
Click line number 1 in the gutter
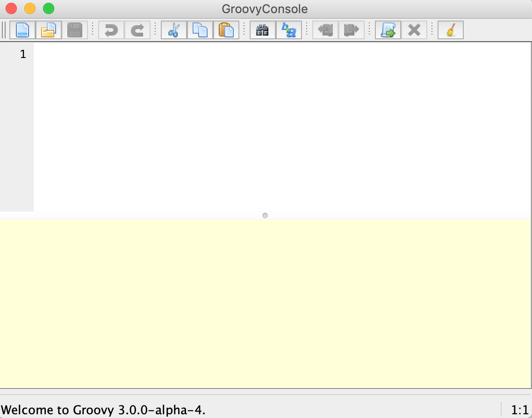[22, 54]
